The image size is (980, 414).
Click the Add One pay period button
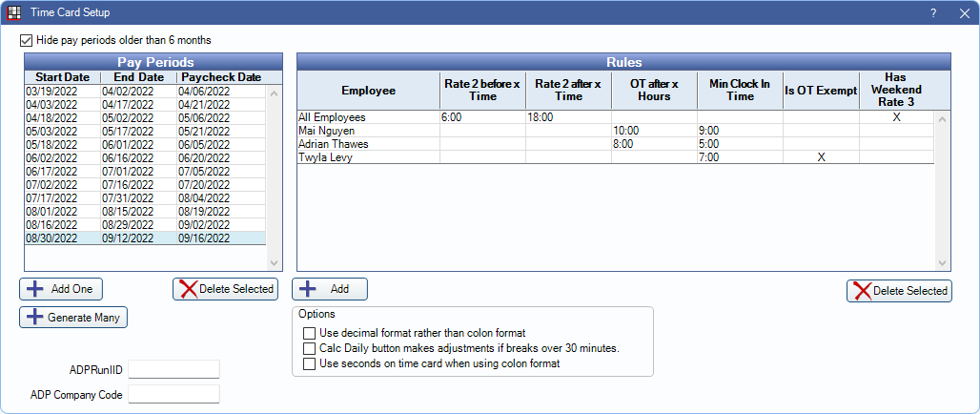pyautogui.click(x=61, y=289)
